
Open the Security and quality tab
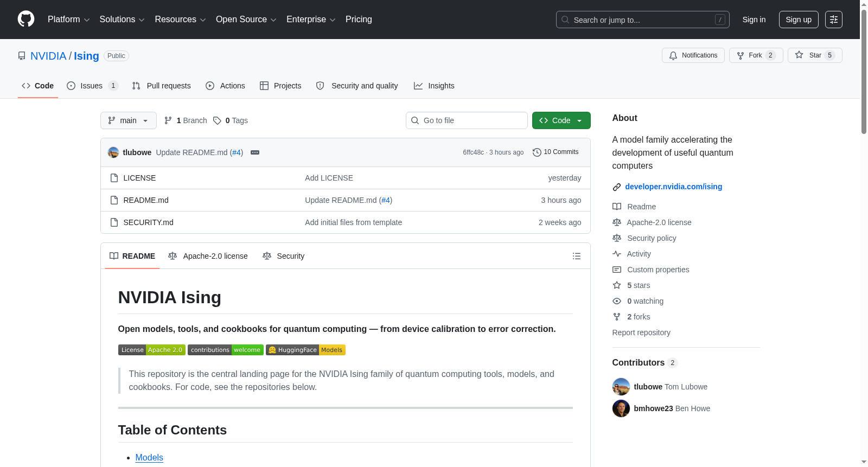click(x=357, y=86)
